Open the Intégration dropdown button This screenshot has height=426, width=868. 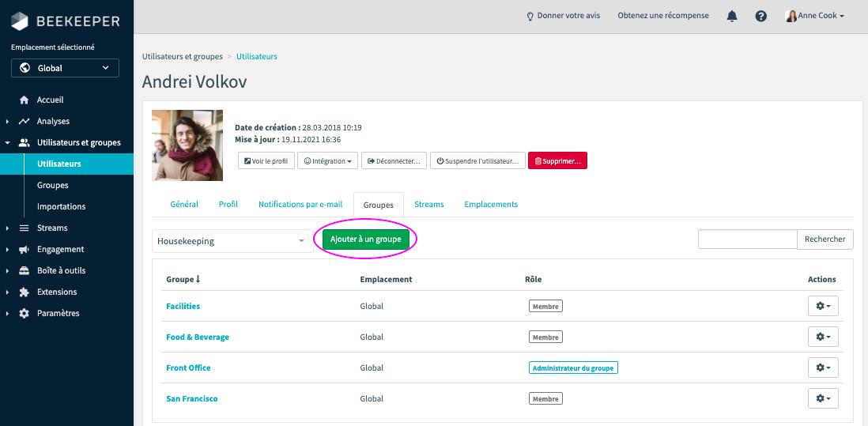tap(327, 161)
